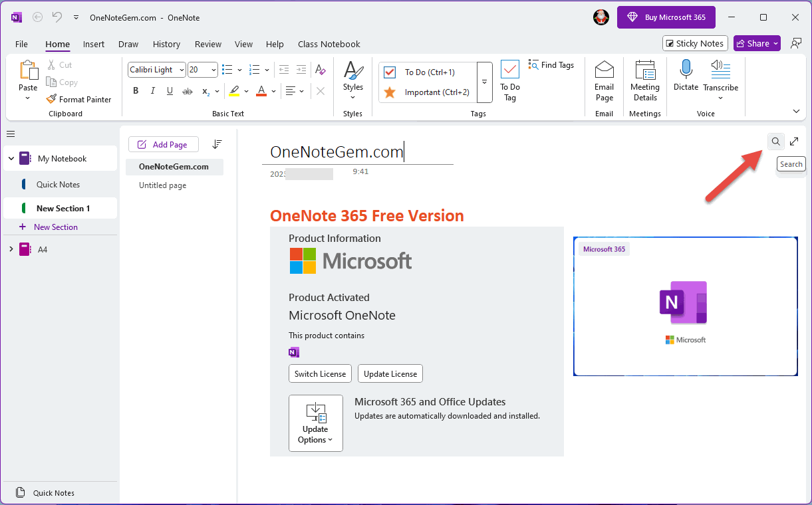Click the Dictate microphone icon
Screen dimensions: 812x505
point(686,69)
